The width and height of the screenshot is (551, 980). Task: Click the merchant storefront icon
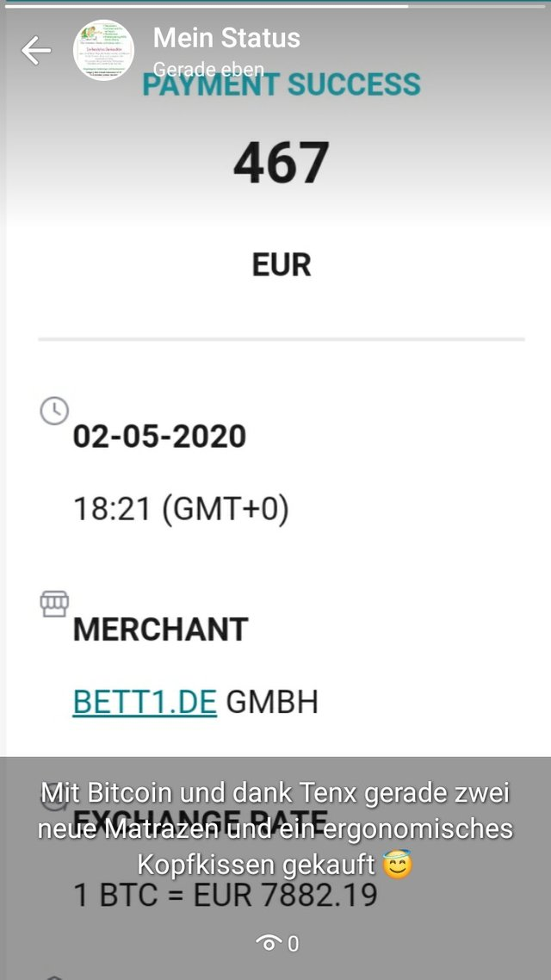point(54,604)
